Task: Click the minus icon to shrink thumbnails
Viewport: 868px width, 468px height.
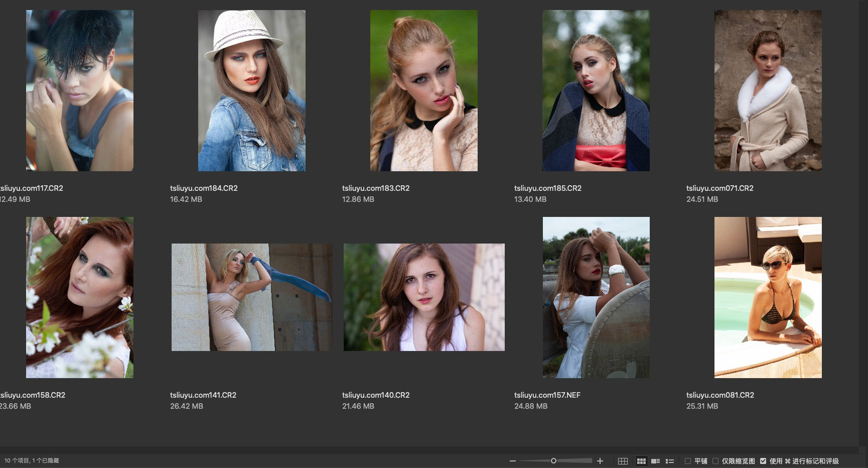Action: (x=512, y=461)
